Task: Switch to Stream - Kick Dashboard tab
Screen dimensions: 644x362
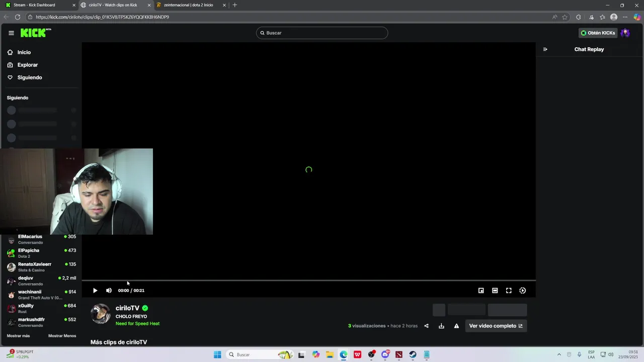Action: pyautogui.click(x=40, y=5)
